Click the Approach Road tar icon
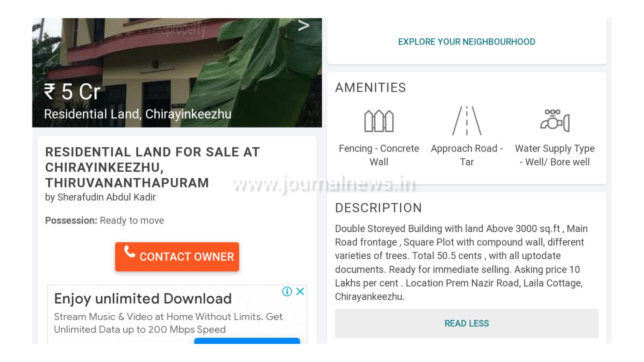The width and height of the screenshot is (644, 362). pyautogui.click(x=467, y=121)
